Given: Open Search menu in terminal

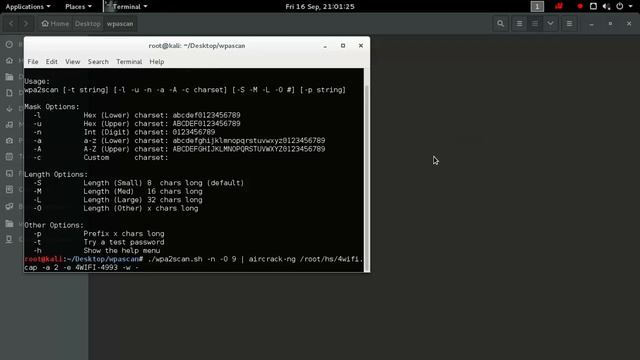Looking at the screenshot, I should (98, 62).
